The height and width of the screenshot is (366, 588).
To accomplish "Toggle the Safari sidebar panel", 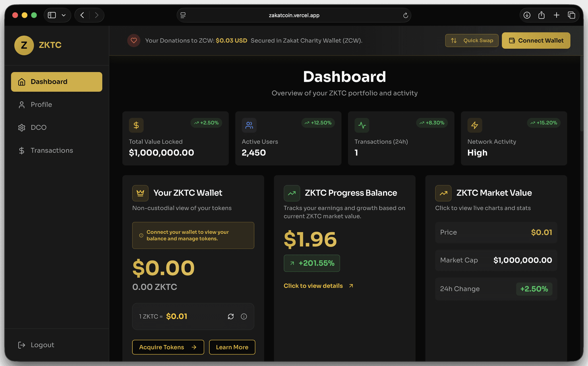I will tap(52, 15).
